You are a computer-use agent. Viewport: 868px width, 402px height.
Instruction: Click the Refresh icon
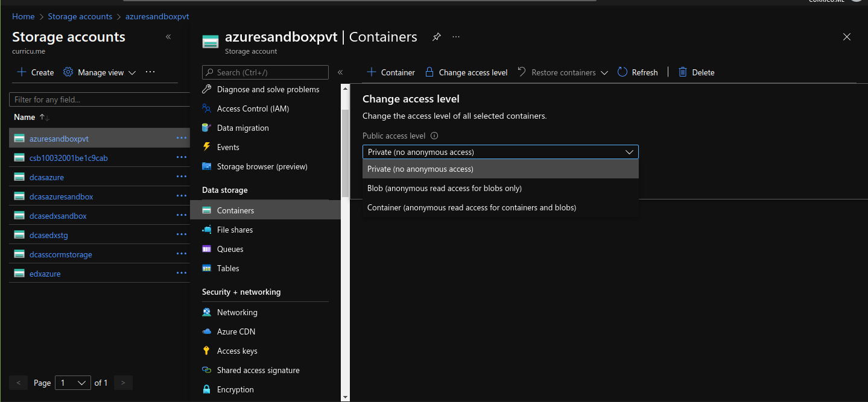tap(622, 72)
